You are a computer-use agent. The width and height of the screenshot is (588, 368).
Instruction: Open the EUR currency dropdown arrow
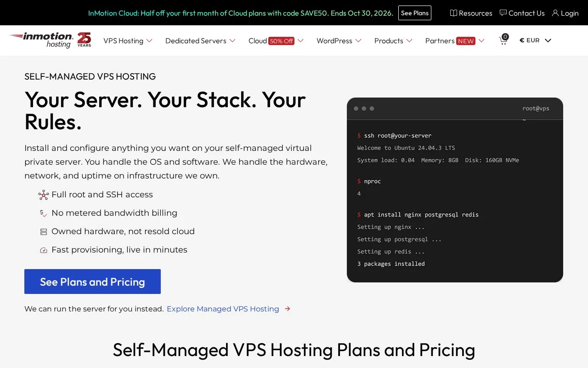click(x=548, y=40)
